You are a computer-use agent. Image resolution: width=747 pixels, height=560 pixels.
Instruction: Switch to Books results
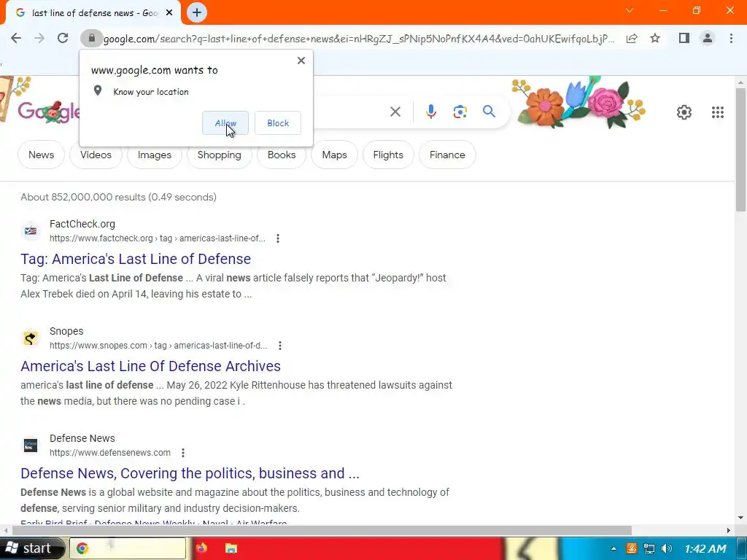tap(282, 155)
